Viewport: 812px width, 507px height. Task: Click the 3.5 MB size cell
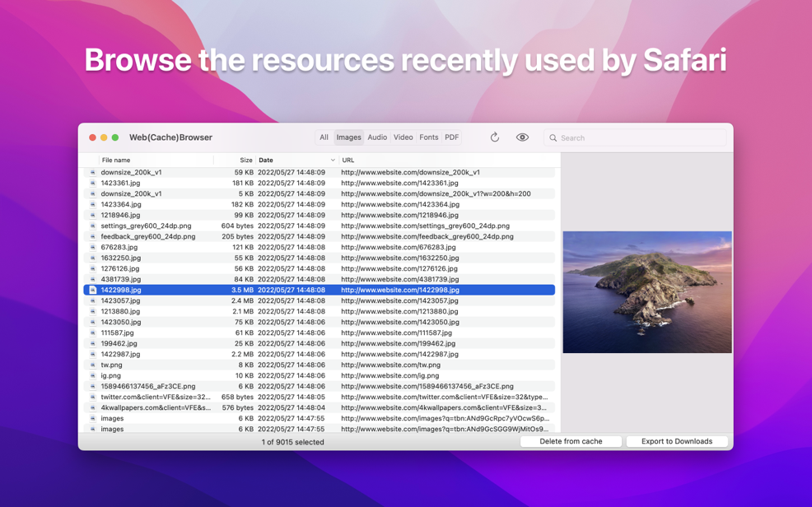(x=242, y=290)
